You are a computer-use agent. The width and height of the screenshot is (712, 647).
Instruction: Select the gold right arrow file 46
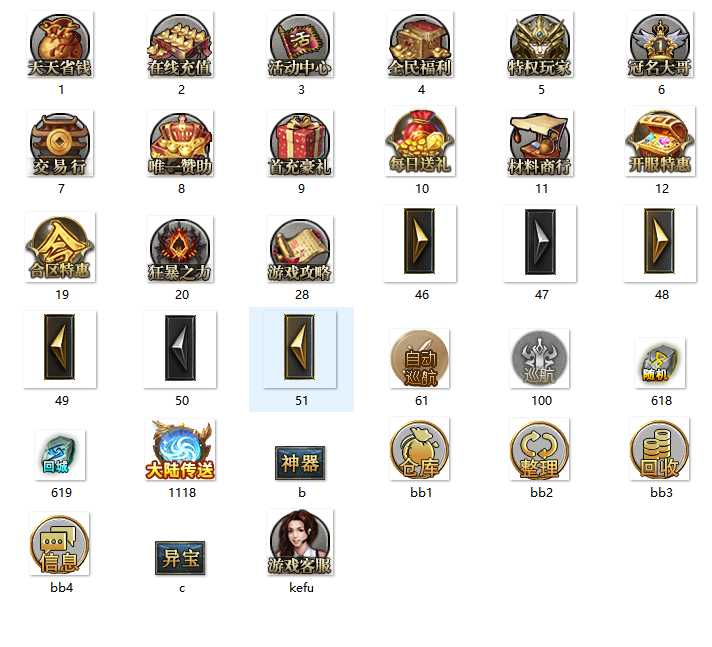(x=420, y=243)
